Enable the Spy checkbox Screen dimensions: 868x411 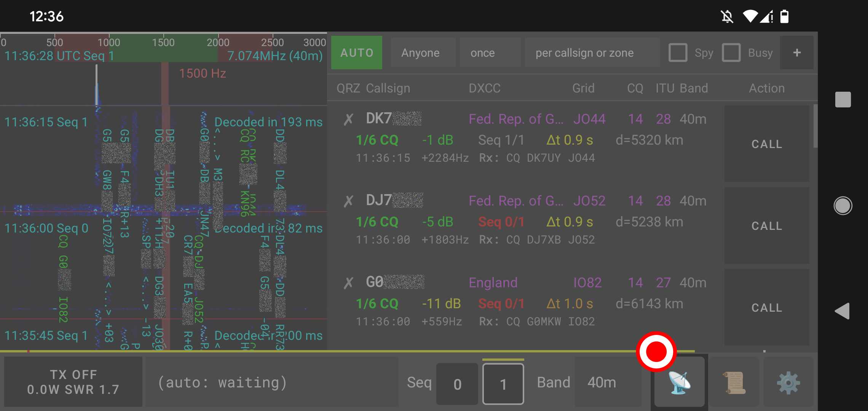[678, 53]
